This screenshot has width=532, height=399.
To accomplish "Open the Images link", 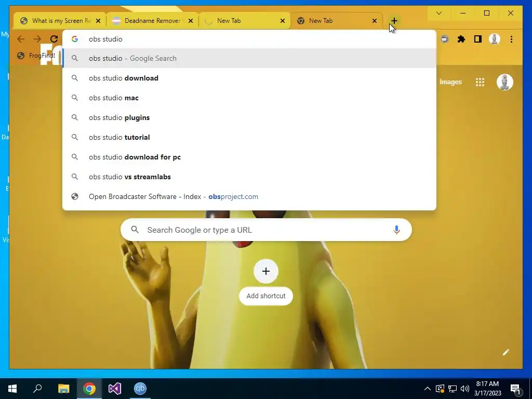I will (450, 82).
